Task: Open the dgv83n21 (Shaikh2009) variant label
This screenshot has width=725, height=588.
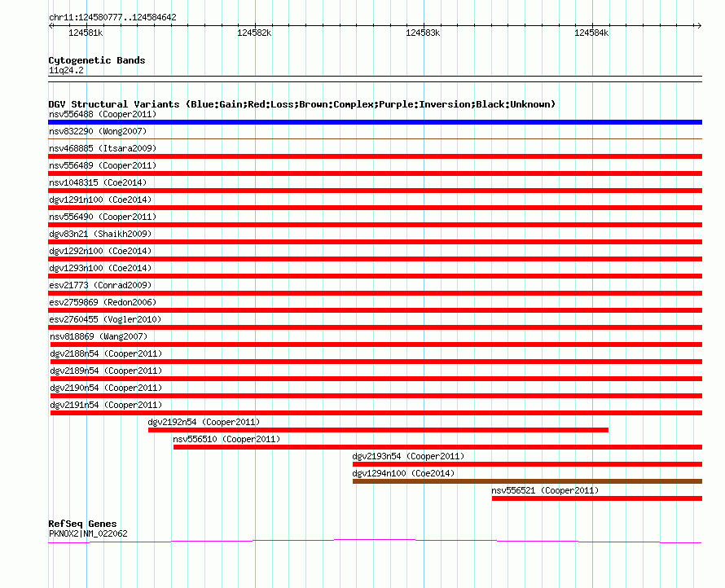Action: (x=100, y=234)
